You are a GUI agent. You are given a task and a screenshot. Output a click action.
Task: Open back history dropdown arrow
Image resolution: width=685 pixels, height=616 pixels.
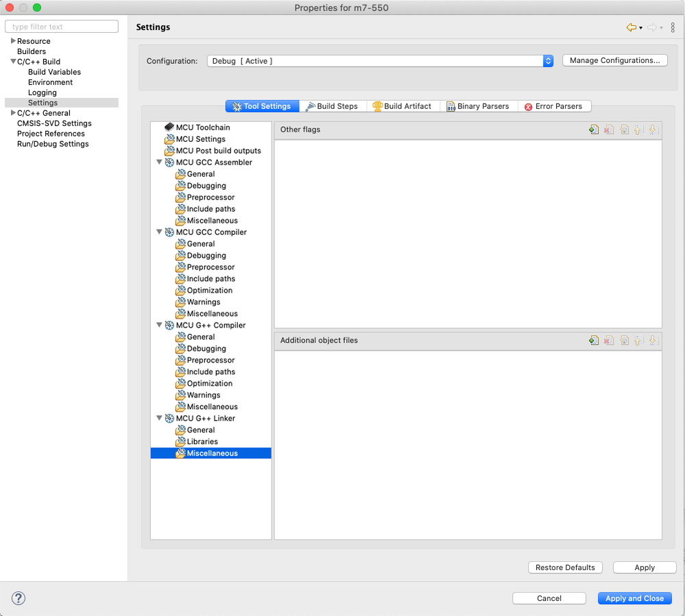tap(640, 28)
